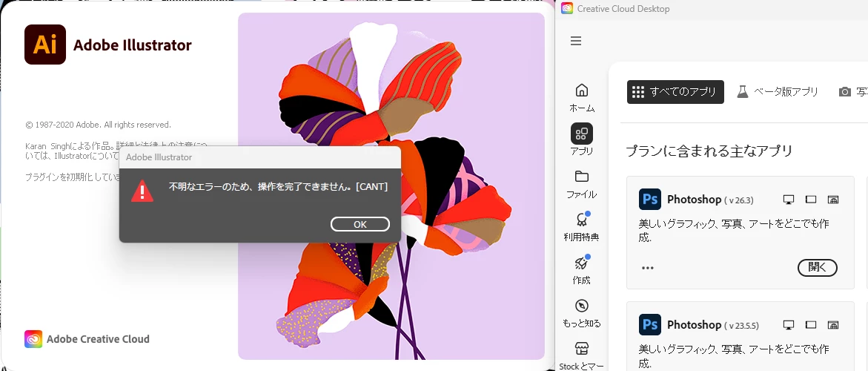Open ファイル in the Creative Cloud sidebar
The image size is (868, 371).
[x=582, y=185]
